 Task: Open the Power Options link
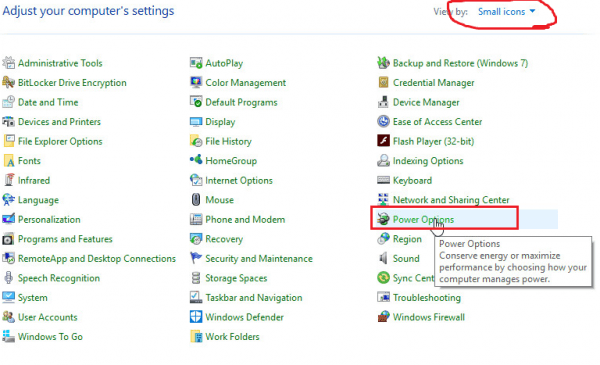(423, 219)
